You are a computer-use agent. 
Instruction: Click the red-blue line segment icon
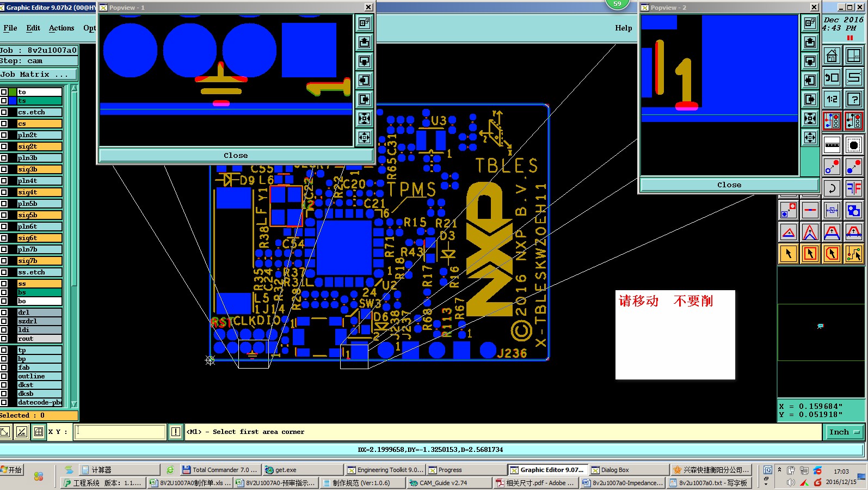(810, 210)
